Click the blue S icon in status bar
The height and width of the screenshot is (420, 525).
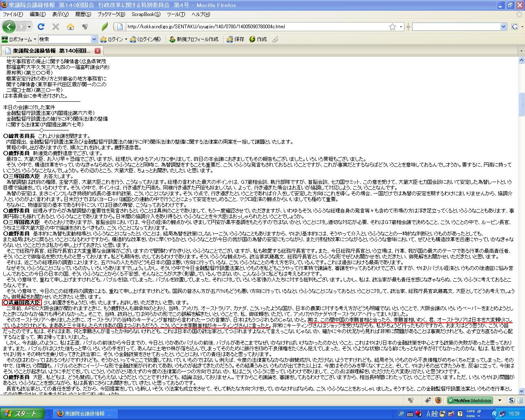(x=511, y=400)
